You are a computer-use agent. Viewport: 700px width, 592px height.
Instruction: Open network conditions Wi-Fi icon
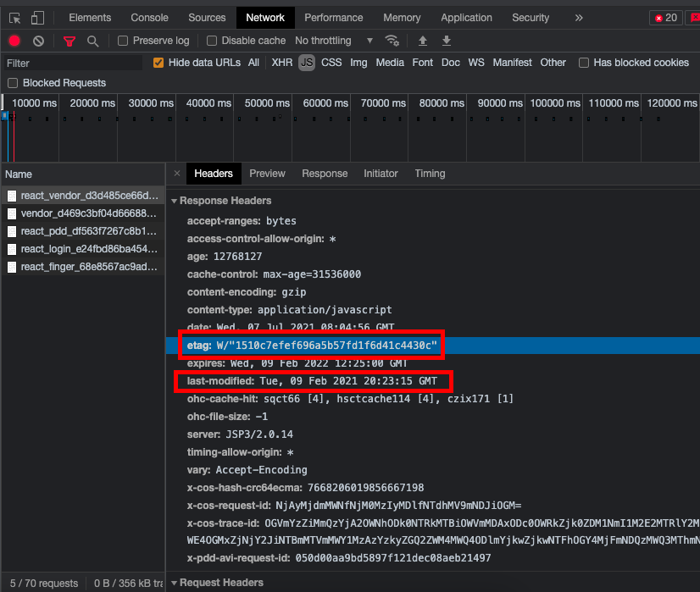pyautogui.click(x=392, y=41)
